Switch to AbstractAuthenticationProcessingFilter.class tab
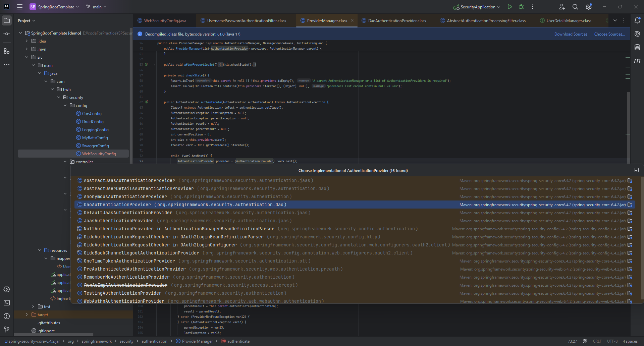The width and height of the screenshot is (644, 346). point(483,21)
